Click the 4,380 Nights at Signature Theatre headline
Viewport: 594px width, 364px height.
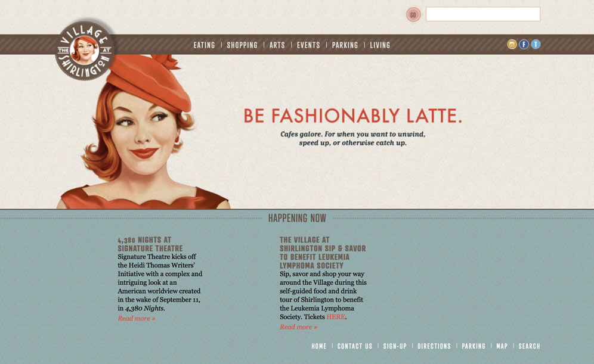coord(150,244)
